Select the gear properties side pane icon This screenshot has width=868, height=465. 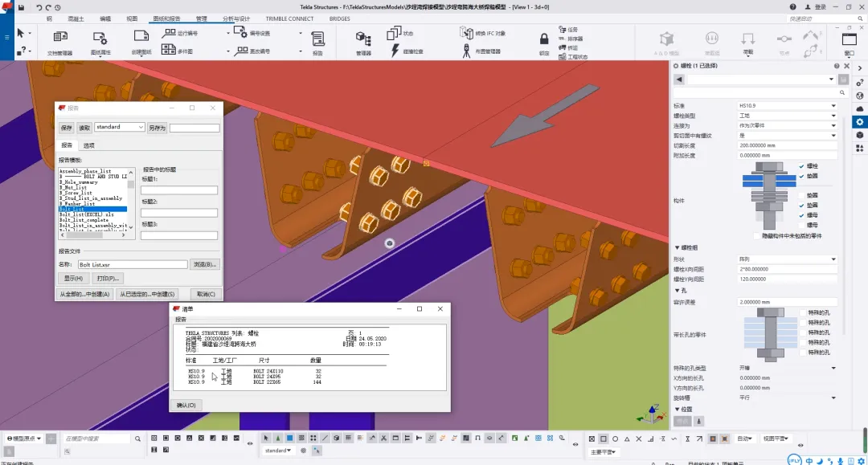pyautogui.click(x=860, y=122)
